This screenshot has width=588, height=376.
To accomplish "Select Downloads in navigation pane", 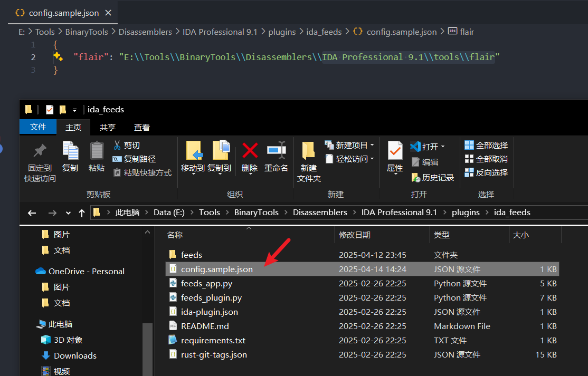I will tap(69, 356).
